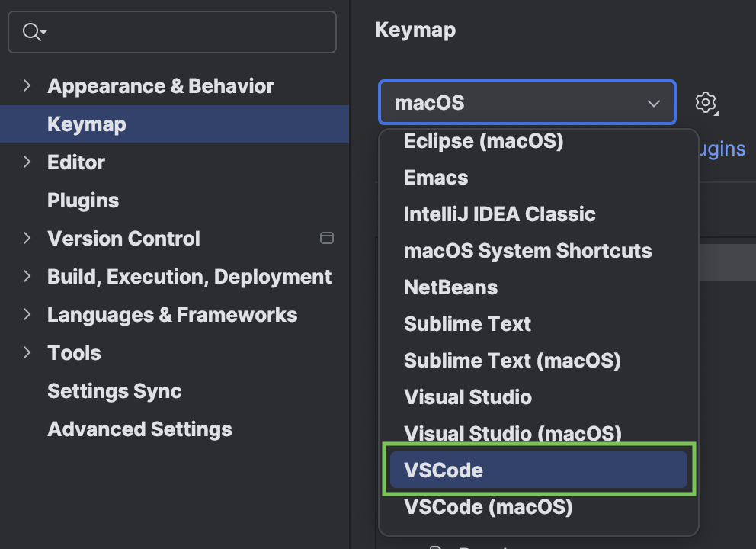Click the settings search field

coord(171,31)
